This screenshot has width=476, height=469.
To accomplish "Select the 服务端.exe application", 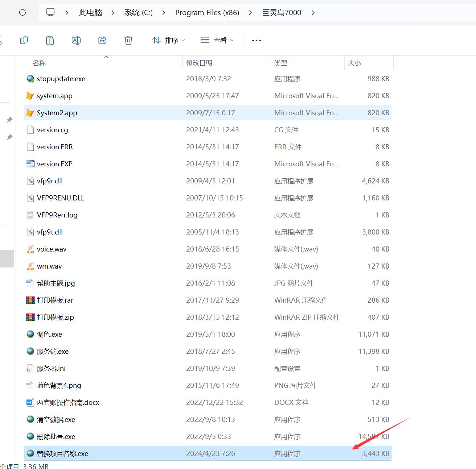I will [53, 351].
